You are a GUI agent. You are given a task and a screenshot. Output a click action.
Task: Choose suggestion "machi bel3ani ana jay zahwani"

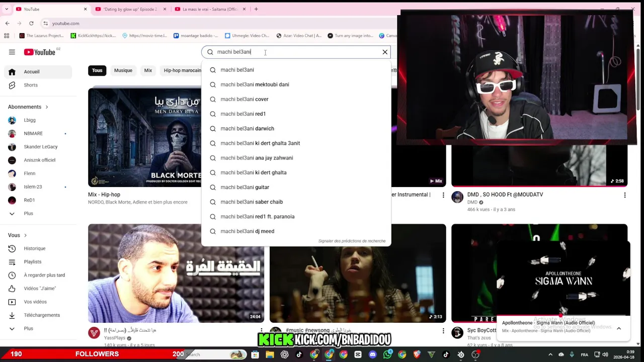(x=296, y=158)
